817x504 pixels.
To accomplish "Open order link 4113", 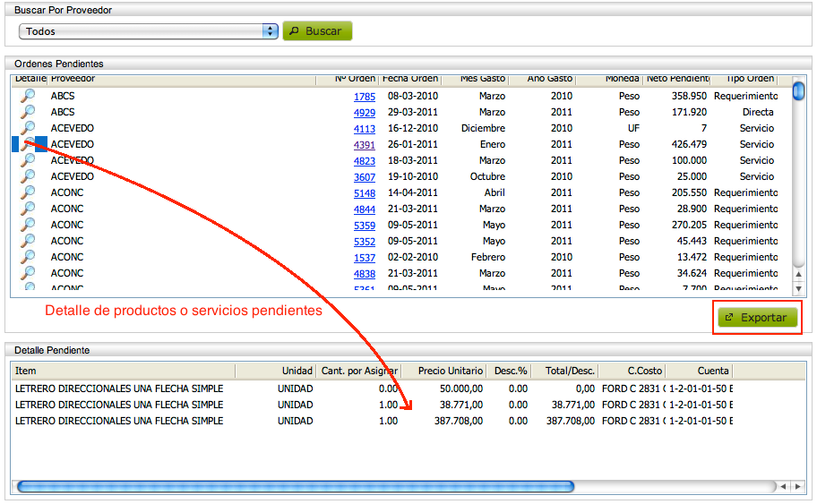I will (365, 129).
